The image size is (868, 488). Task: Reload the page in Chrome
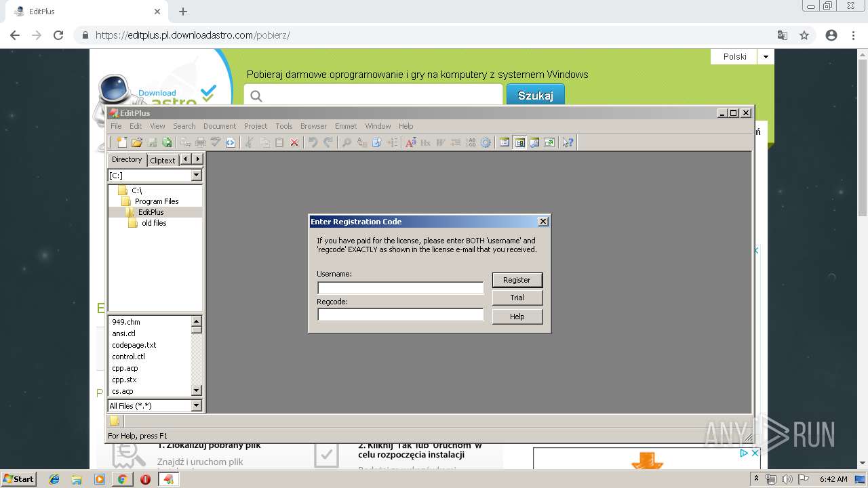click(58, 35)
